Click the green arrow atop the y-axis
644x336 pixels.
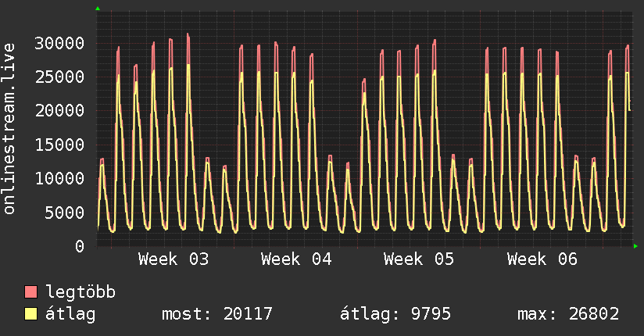click(x=98, y=9)
